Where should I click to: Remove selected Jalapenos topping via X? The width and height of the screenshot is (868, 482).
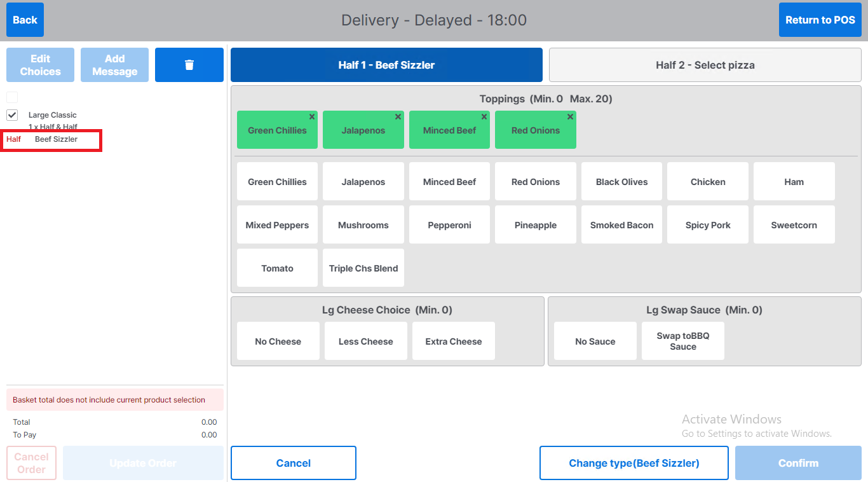point(398,117)
